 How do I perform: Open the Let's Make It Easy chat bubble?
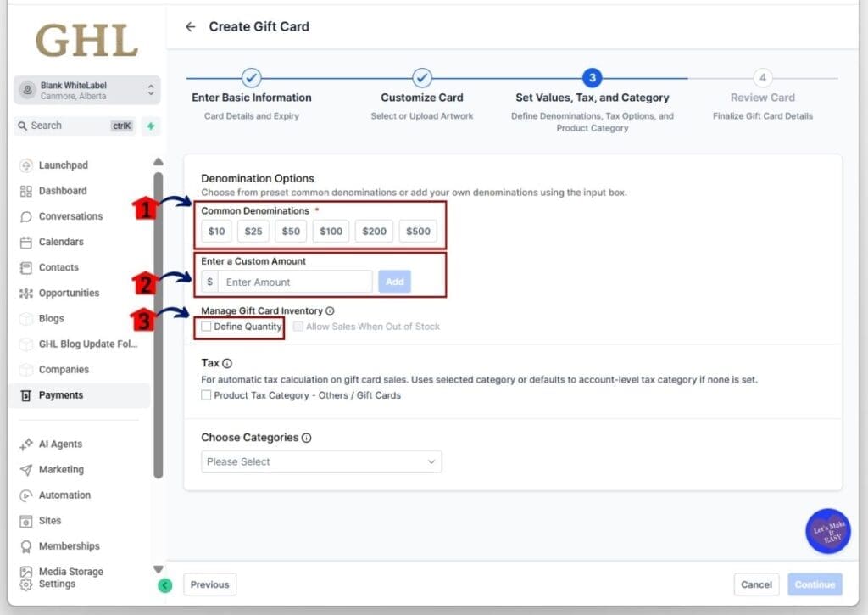click(x=827, y=531)
